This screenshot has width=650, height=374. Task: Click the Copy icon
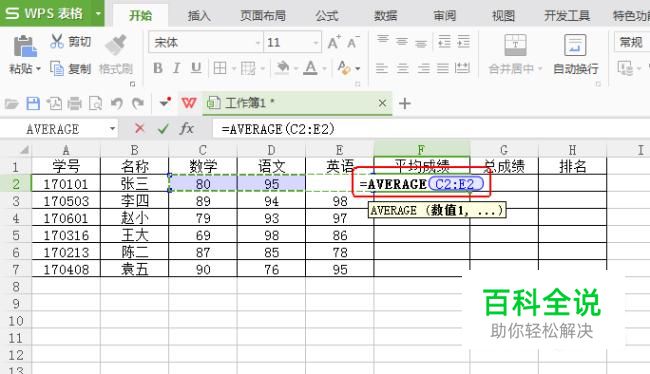pos(57,68)
